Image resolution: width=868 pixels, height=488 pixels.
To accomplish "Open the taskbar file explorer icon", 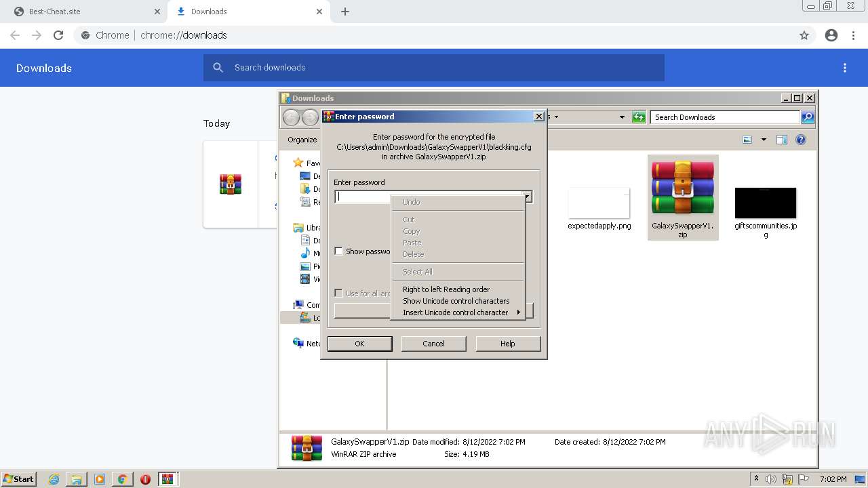I will click(x=77, y=479).
